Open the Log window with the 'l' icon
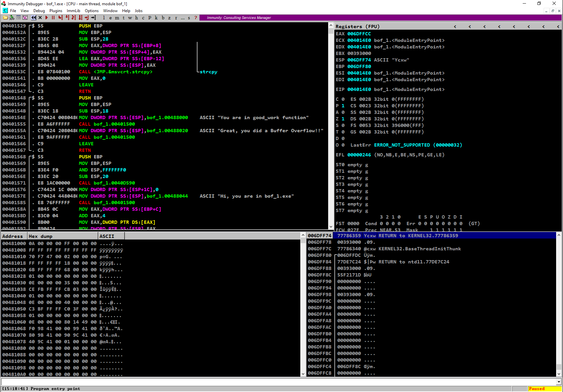This screenshot has width=563, height=392. click(103, 18)
